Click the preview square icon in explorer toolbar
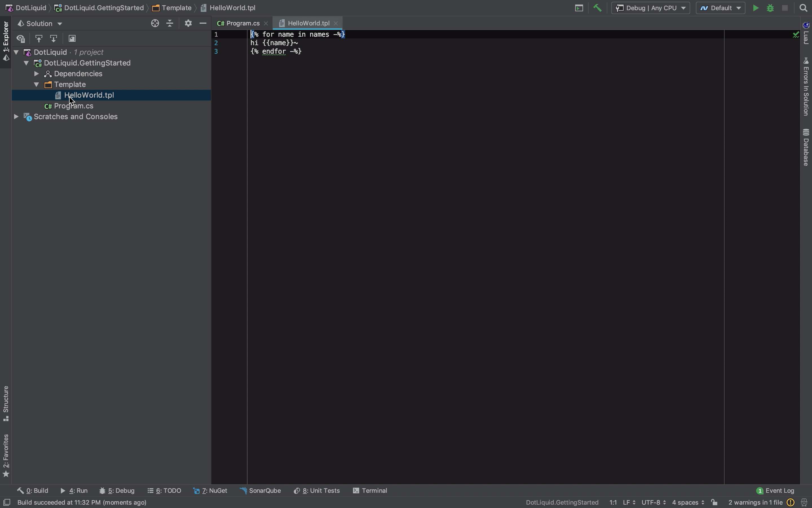The width and height of the screenshot is (812, 508). click(x=72, y=39)
